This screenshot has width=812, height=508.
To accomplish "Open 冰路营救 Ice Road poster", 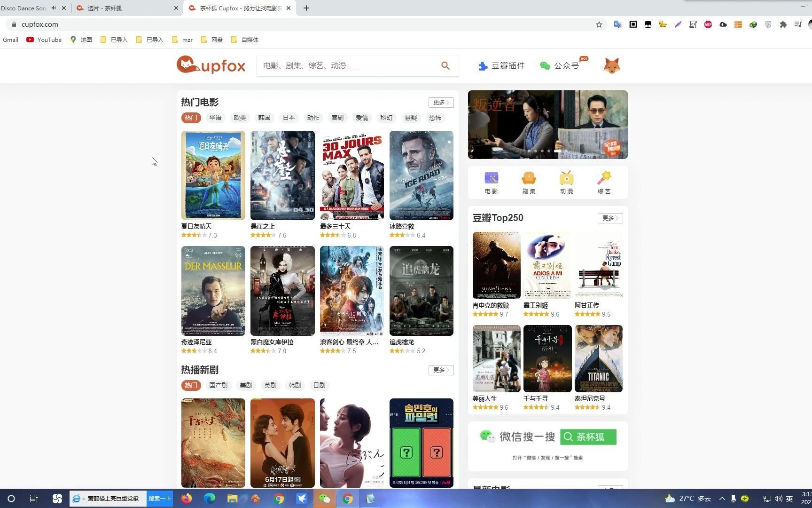I will pyautogui.click(x=422, y=175).
